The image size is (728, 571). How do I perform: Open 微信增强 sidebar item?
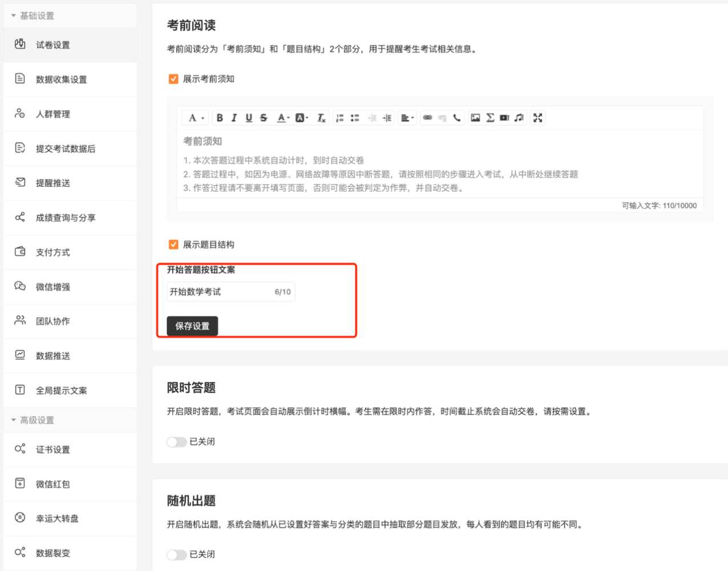click(x=70, y=287)
